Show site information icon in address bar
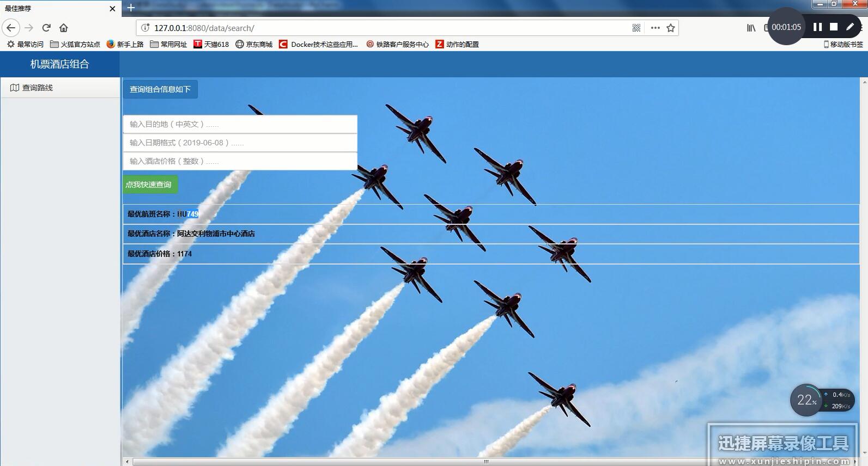The width and height of the screenshot is (868, 466). [145, 28]
